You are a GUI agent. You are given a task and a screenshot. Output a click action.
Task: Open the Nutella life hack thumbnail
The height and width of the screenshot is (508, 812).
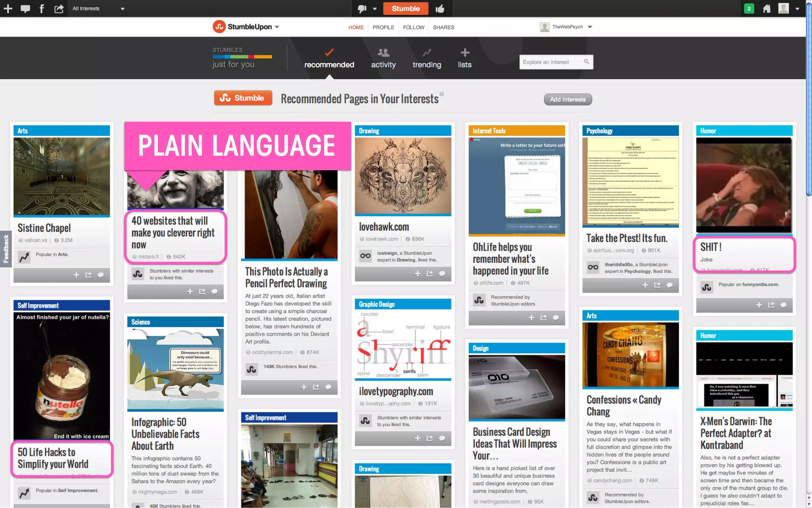(x=61, y=376)
